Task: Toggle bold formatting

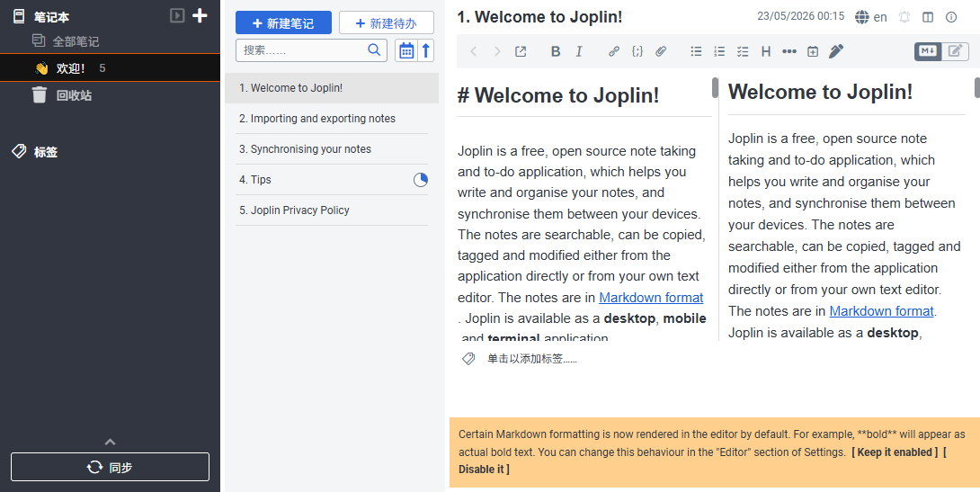Action: [x=556, y=51]
